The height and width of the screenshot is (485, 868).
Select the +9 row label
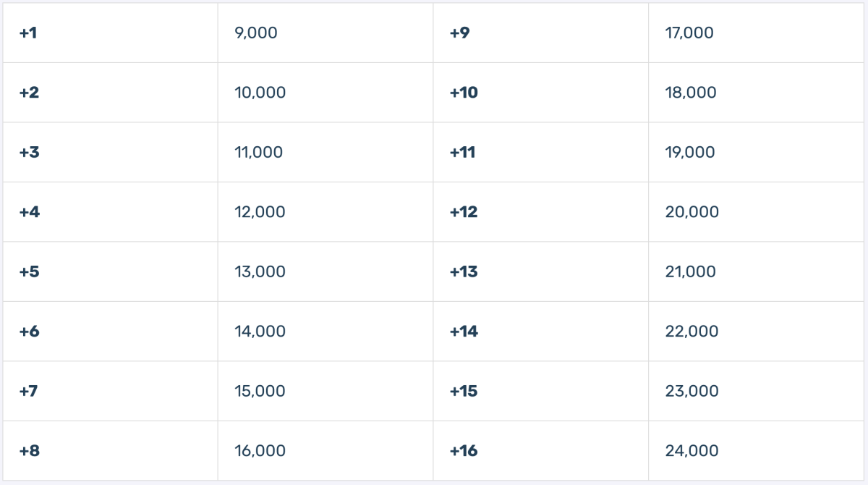click(x=541, y=33)
